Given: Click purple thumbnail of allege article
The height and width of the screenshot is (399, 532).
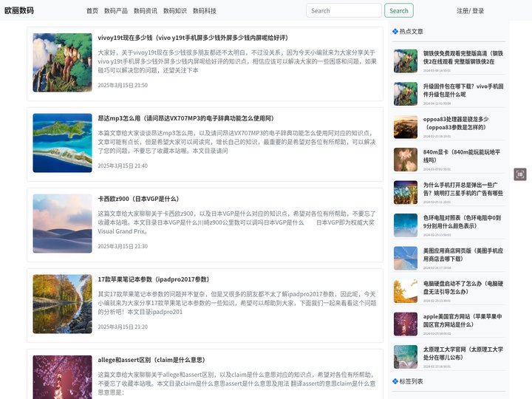Looking at the screenshot, I should (62, 377).
